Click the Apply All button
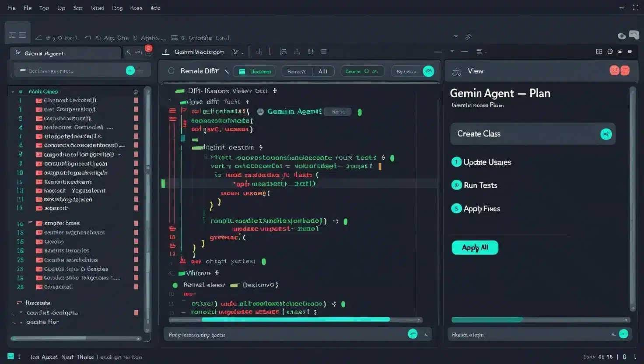Viewport: 644px width, 364px height. [x=475, y=248]
